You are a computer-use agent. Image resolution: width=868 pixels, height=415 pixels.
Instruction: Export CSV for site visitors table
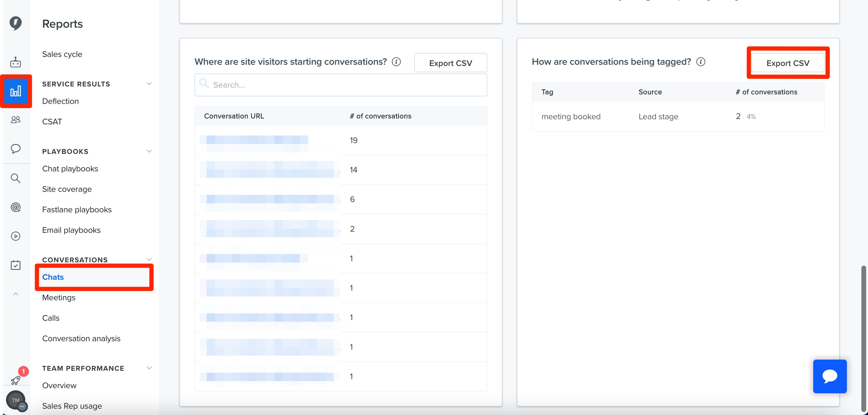[451, 63]
